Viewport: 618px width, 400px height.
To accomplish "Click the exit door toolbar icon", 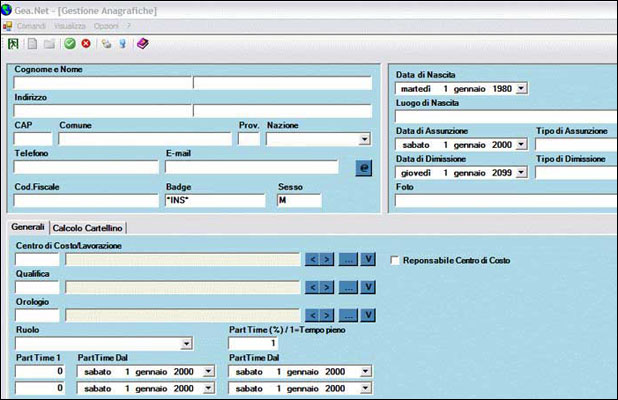I will point(13,44).
